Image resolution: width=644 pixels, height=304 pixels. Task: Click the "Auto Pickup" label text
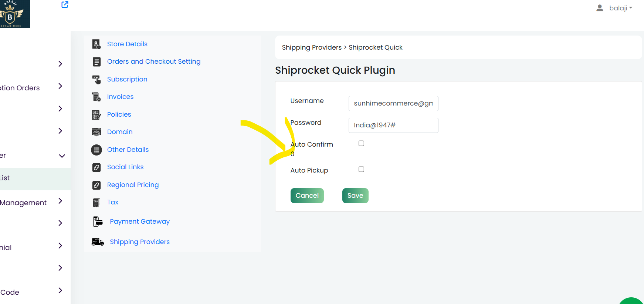coord(309,170)
